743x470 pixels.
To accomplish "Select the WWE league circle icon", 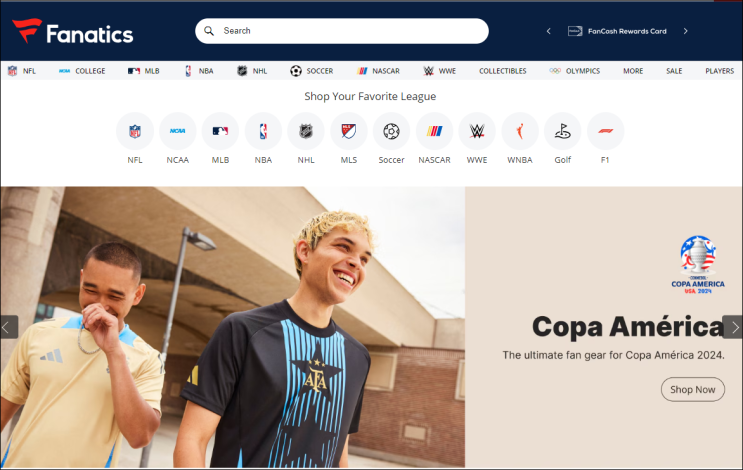I will (477, 131).
